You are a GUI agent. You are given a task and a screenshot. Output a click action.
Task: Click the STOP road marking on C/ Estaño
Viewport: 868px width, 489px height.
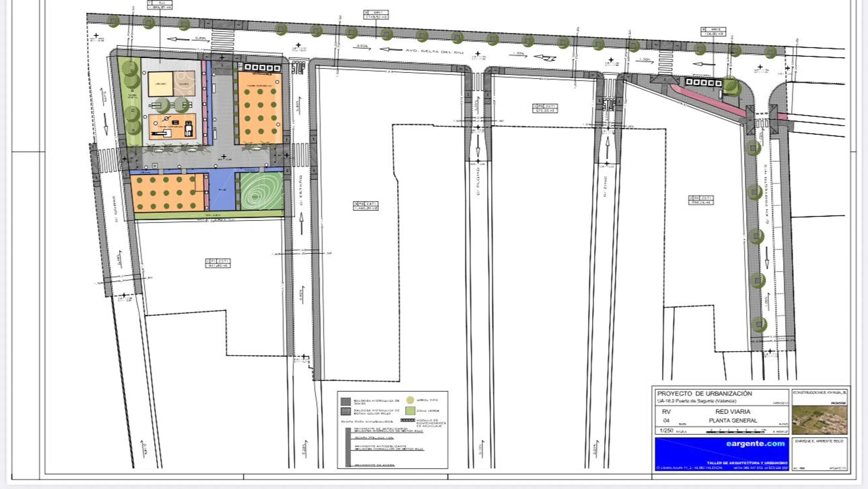[298, 68]
